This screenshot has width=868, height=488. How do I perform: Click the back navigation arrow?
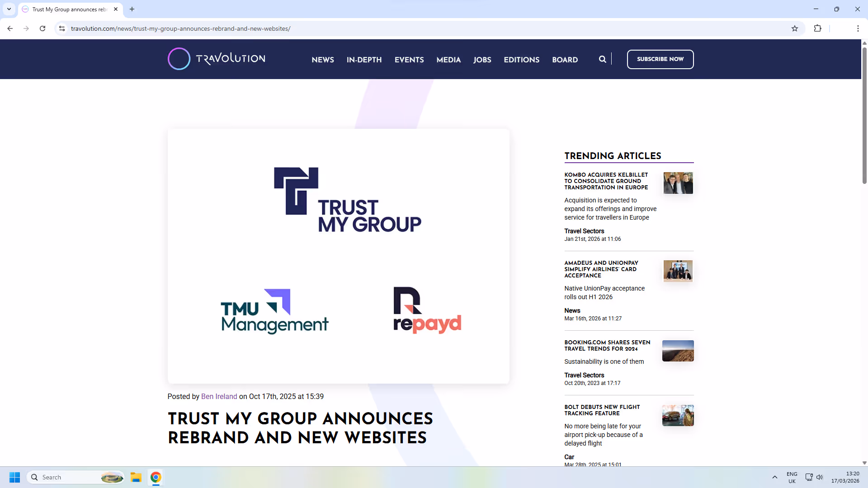(x=10, y=28)
